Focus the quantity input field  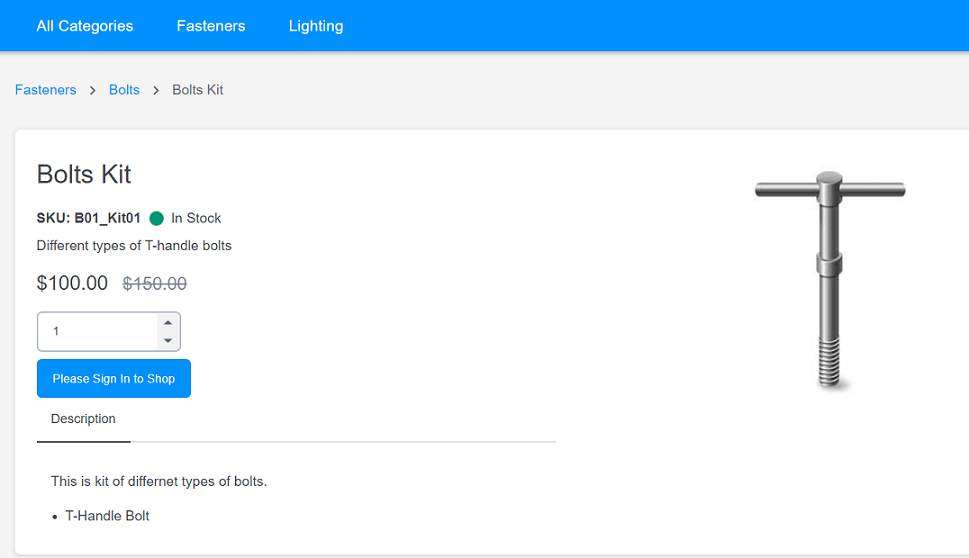click(x=95, y=332)
